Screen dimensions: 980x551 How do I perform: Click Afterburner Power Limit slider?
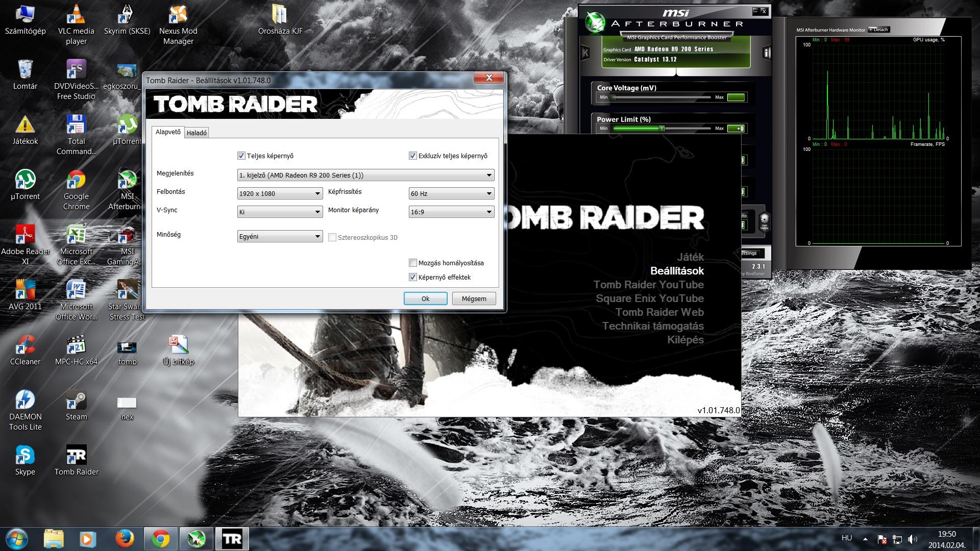[661, 128]
